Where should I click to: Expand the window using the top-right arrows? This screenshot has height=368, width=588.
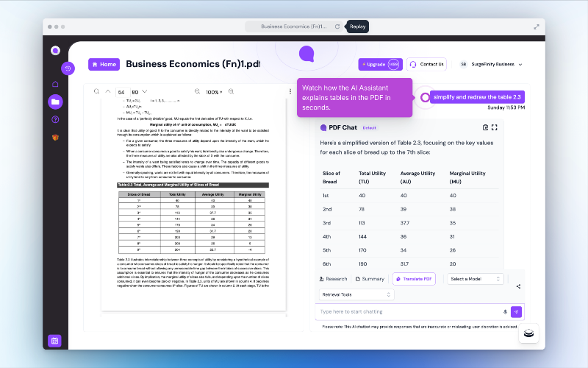(537, 26)
